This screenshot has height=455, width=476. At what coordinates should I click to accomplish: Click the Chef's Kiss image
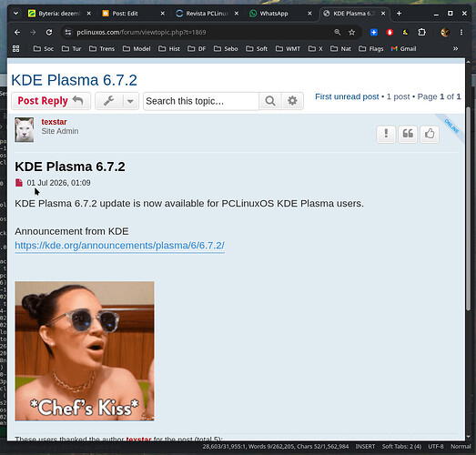coord(85,351)
